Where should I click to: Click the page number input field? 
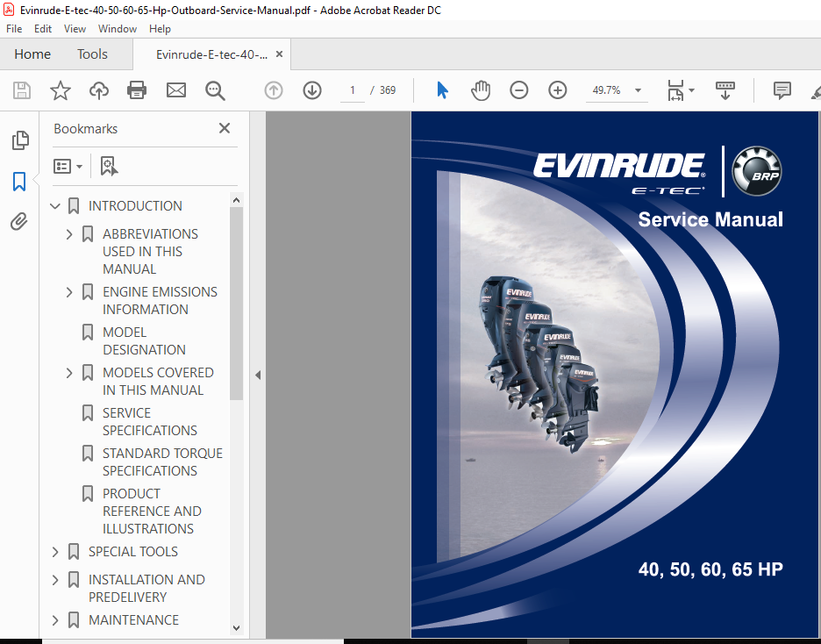coord(353,90)
